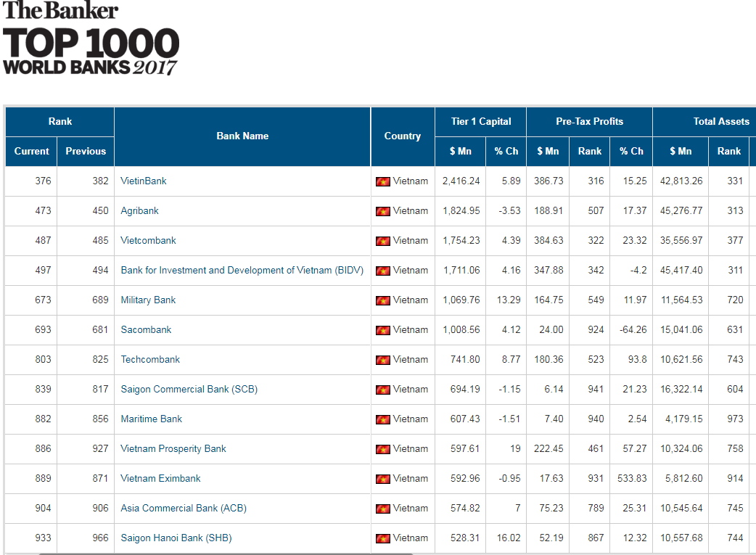Click the Vietnam flag in the Saigon Hanoi Bank row
Image resolution: width=756 pixels, height=555 pixels.
pos(383,538)
